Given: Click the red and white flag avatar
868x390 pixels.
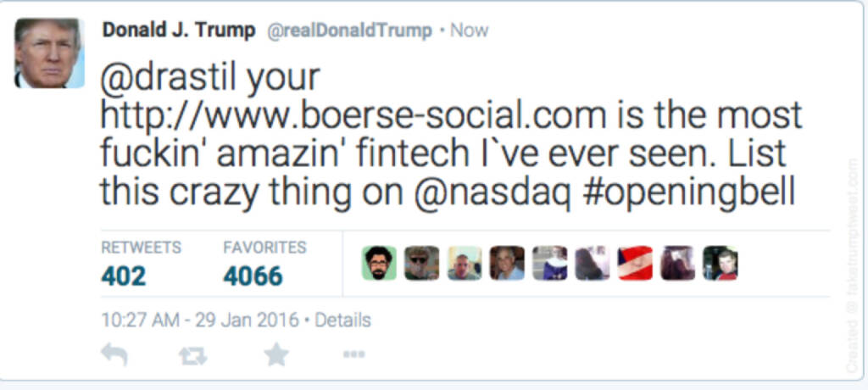Looking at the screenshot, I should (635, 264).
